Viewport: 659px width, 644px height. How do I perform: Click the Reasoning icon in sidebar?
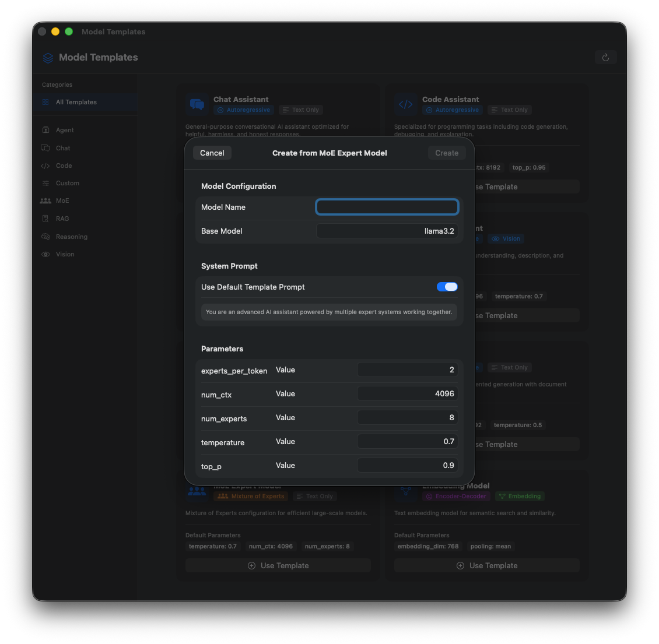tap(45, 237)
